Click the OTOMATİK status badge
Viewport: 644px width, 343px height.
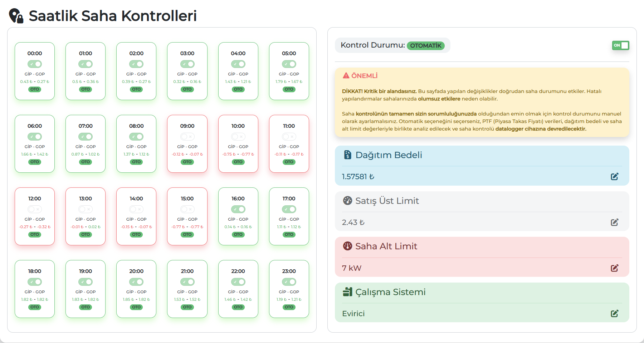pyautogui.click(x=425, y=46)
